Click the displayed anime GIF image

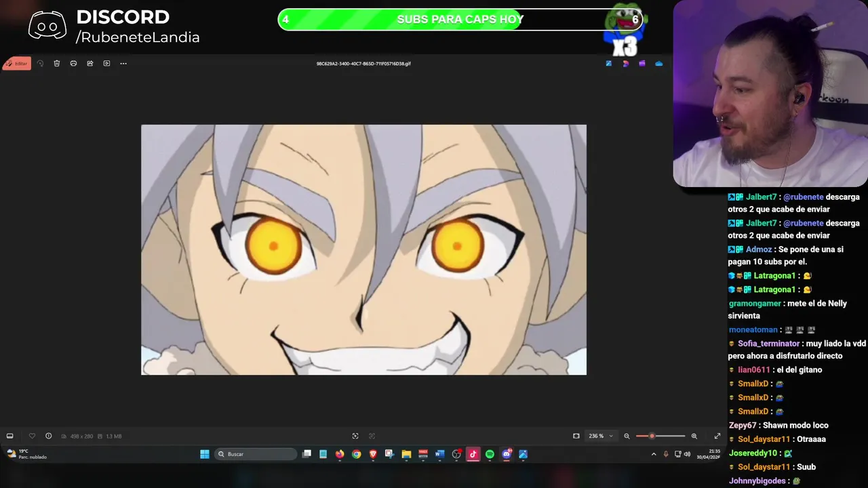click(x=363, y=249)
